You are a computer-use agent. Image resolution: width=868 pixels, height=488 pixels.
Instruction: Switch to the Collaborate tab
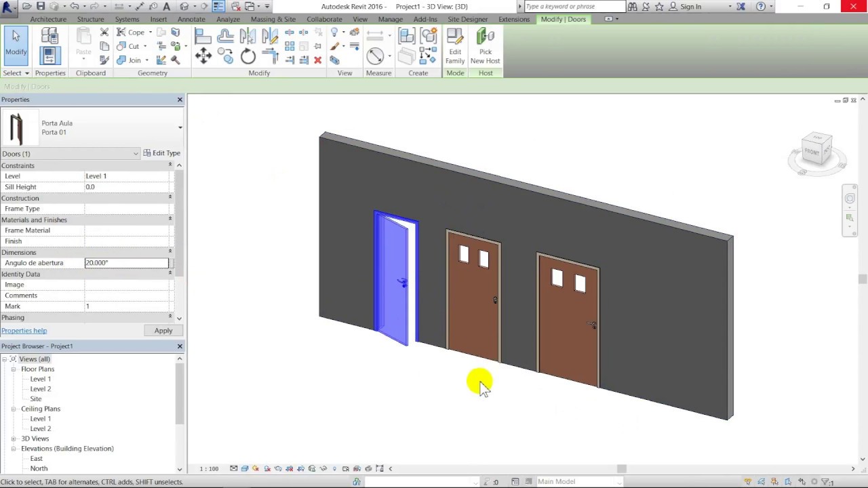[324, 19]
